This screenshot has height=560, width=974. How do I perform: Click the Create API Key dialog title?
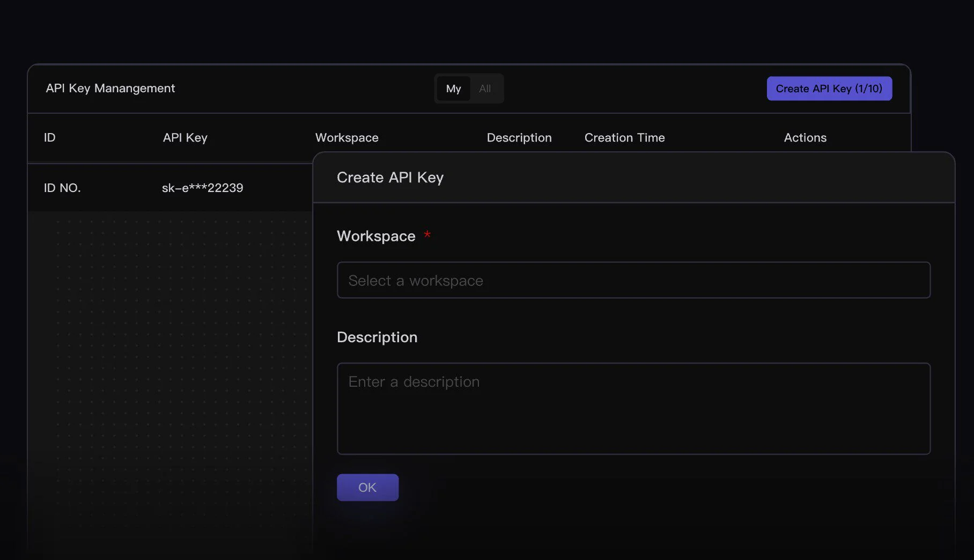[x=390, y=177]
